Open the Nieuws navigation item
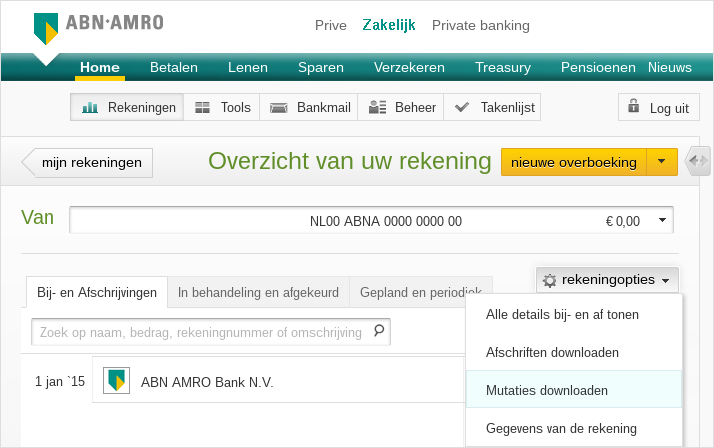Image resolution: width=714 pixels, height=448 pixels. 670,67
